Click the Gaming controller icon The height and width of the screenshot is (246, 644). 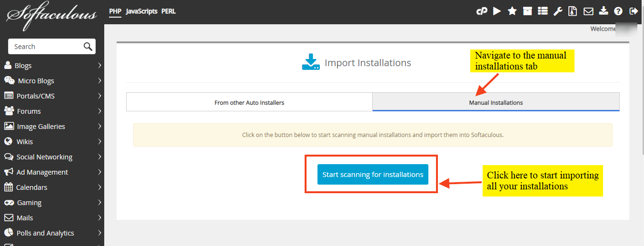click(x=9, y=202)
